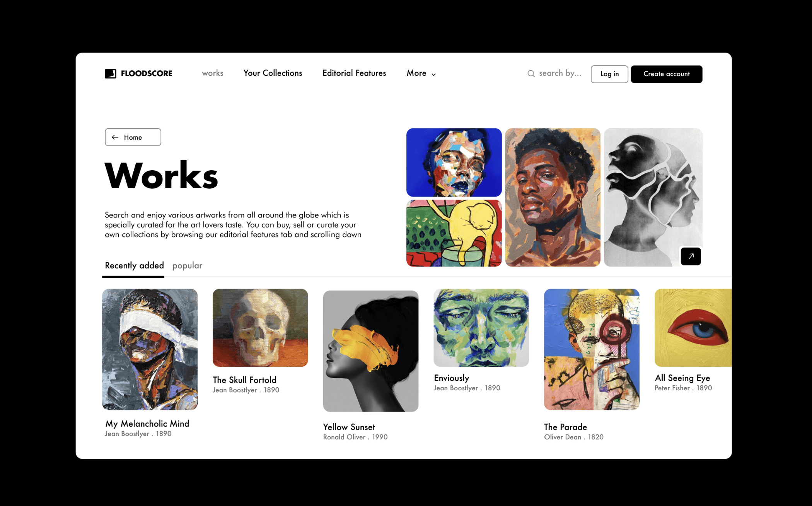
Task: Go to works nav item
Action: point(213,73)
